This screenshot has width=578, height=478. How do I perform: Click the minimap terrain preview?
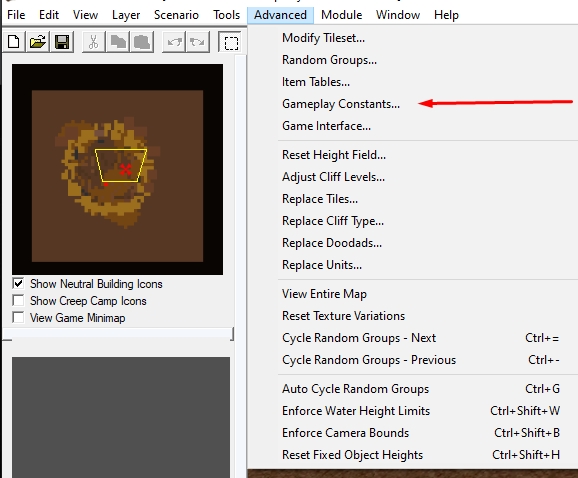coord(117,169)
